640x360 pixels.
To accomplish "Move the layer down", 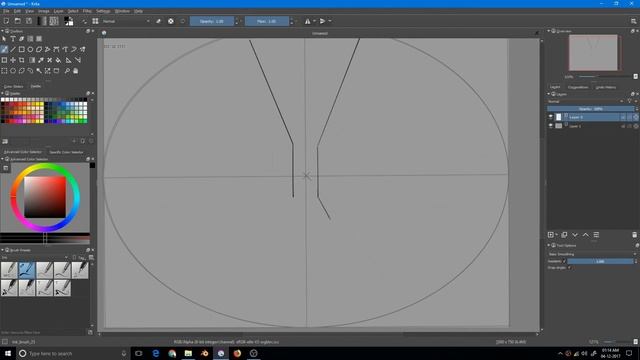I will (x=575, y=235).
